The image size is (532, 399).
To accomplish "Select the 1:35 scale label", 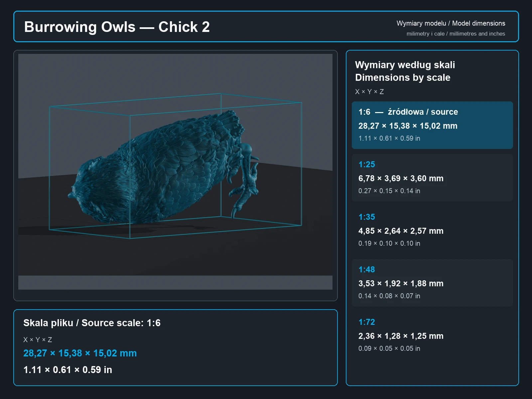I will click(x=366, y=217).
